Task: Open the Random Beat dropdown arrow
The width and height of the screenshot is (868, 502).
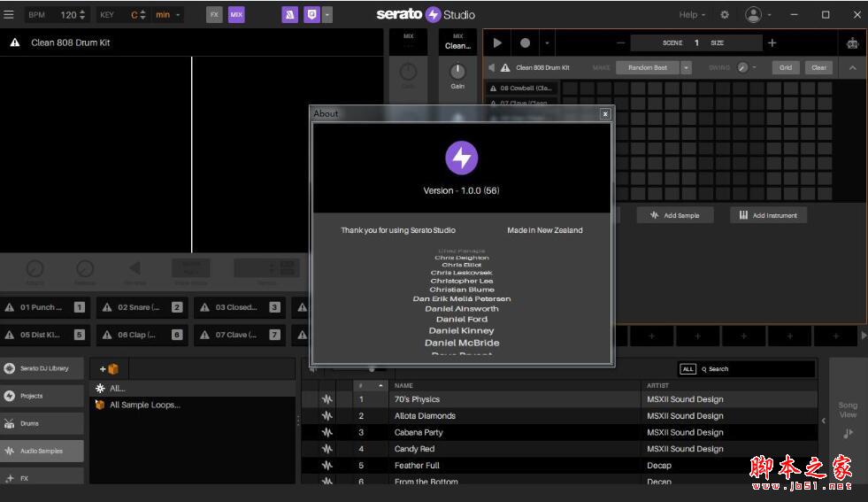Action: 686,67
